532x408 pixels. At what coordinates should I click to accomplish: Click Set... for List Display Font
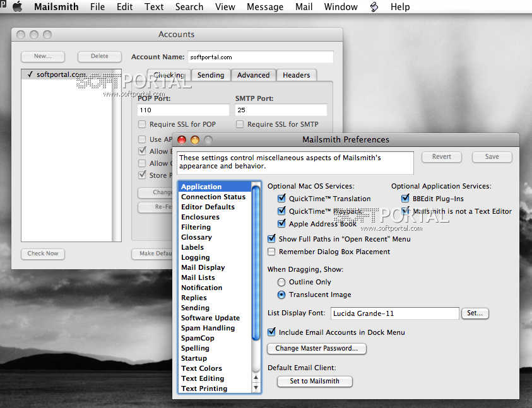(x=475, y=313)
